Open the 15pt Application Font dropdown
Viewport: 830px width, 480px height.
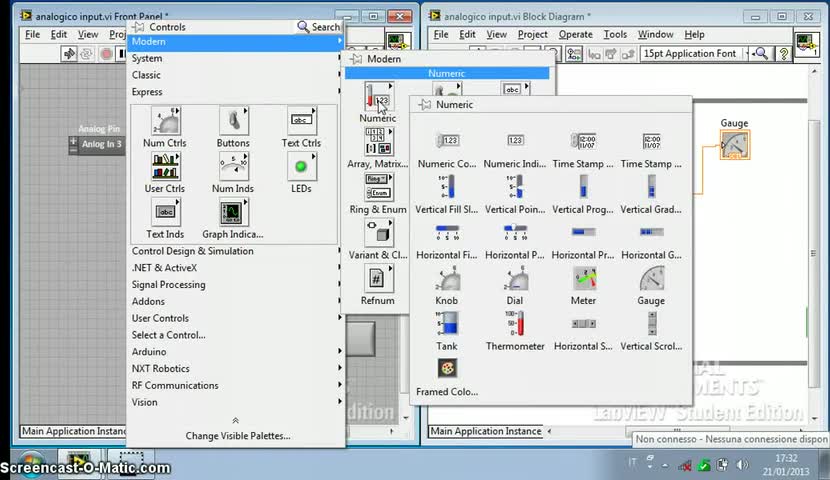coord(690,54)
